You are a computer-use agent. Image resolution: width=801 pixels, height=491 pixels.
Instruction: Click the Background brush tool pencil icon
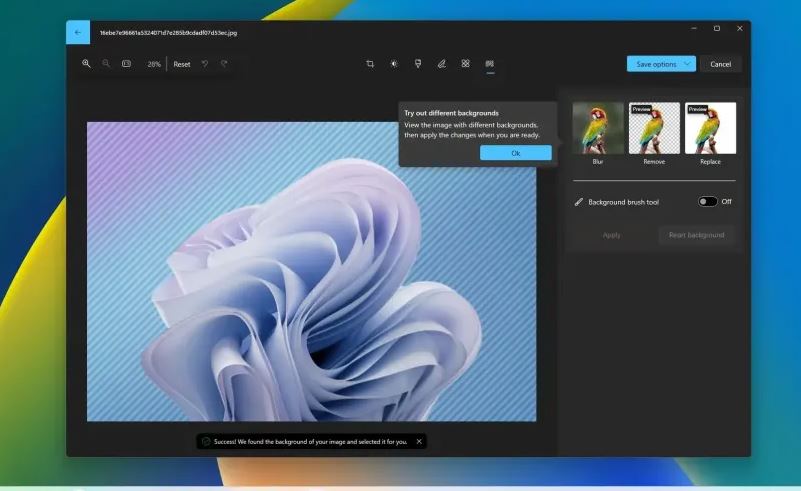click(x=579, y=202)
